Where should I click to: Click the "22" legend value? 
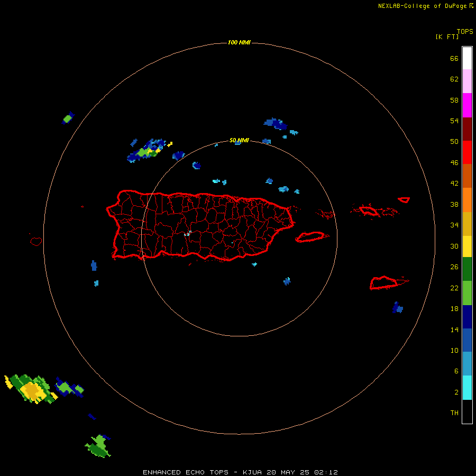coord(454,288)
